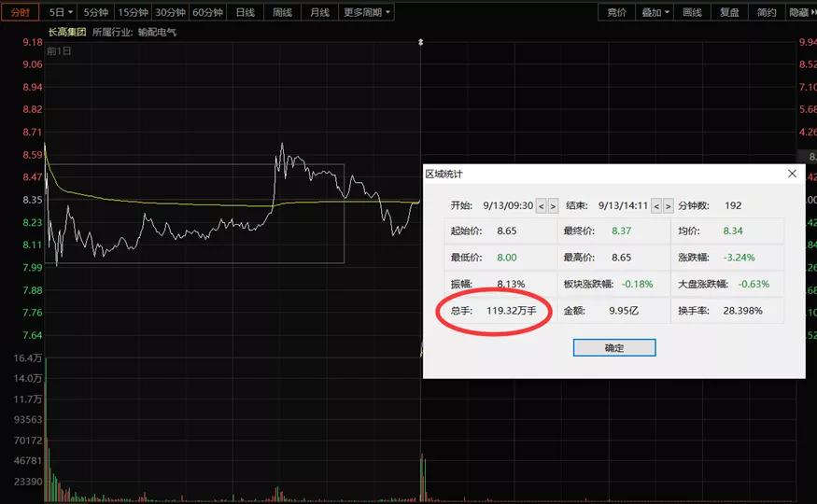Close the 区域统计 dialog
The width and height of the screenshot is (817, 504).
click(792, 174)
